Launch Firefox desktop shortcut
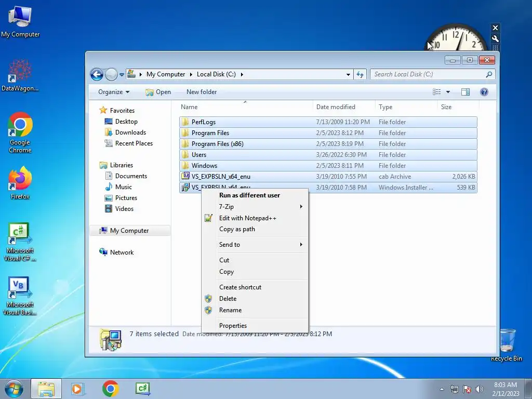Image resolution: width=532 pixels, height=399 pixels. pos(20,183)
